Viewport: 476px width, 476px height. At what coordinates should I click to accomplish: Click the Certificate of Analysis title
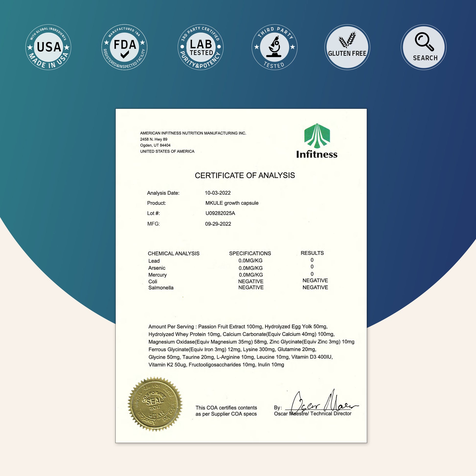(245, 175)
